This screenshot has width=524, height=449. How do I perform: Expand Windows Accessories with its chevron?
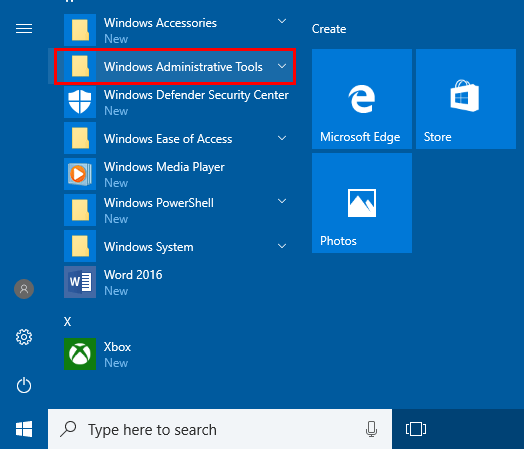(x=282, y=21)
